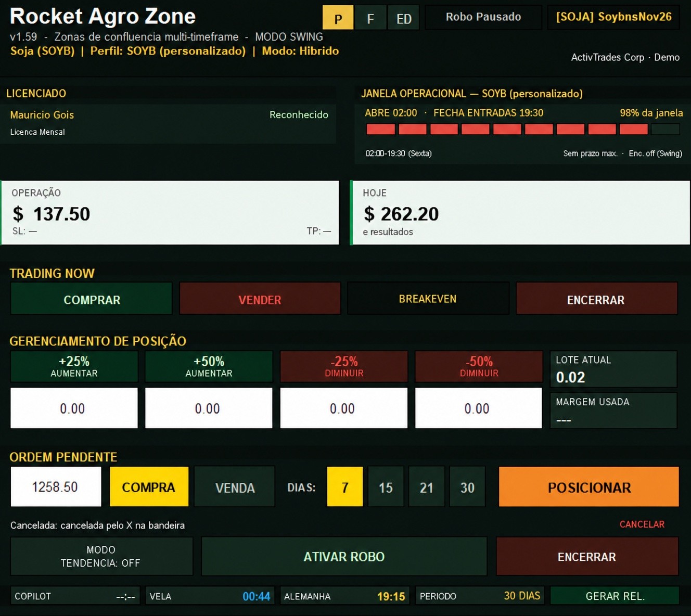Click the value field under +25% AUMENTAR
Image resolution: width=691 pixels, height=616 pixels.
coord(74,408)
